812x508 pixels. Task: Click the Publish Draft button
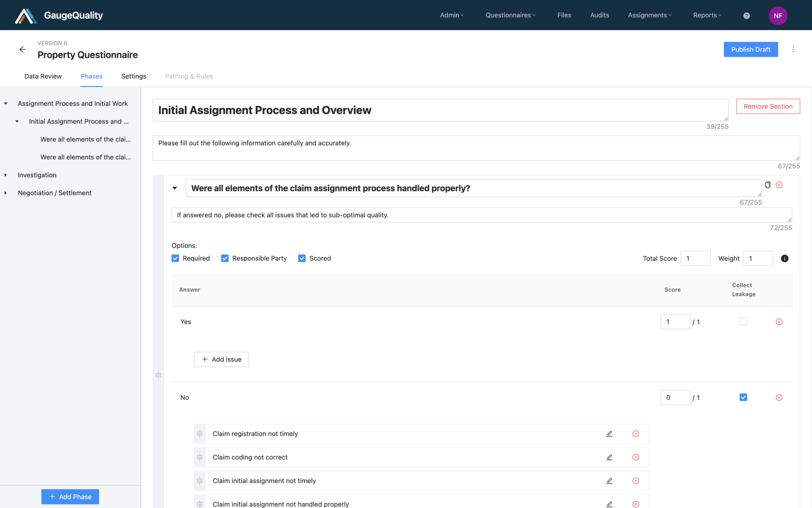pyautogui.click(x=751, y=49)
